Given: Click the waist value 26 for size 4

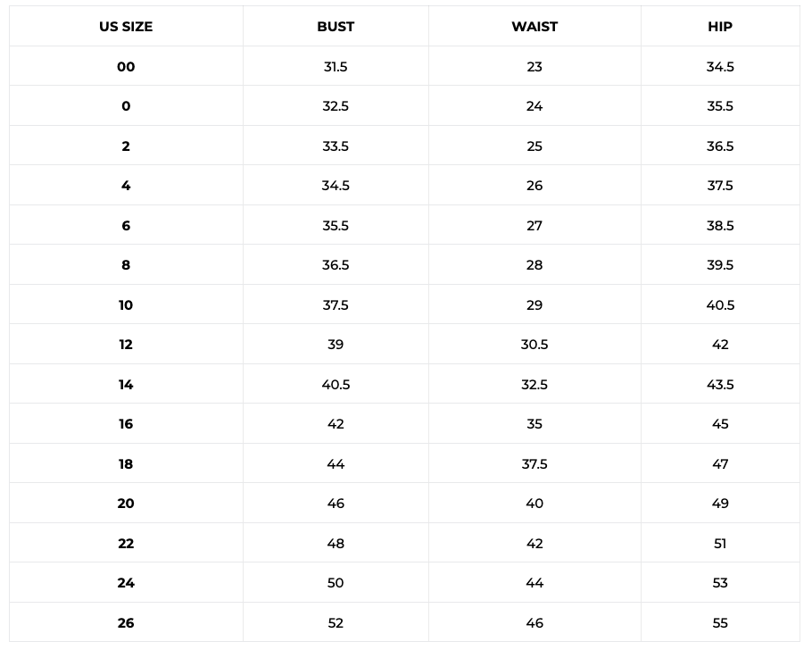Looking at the screenshot, I should (x=534, y=186).
